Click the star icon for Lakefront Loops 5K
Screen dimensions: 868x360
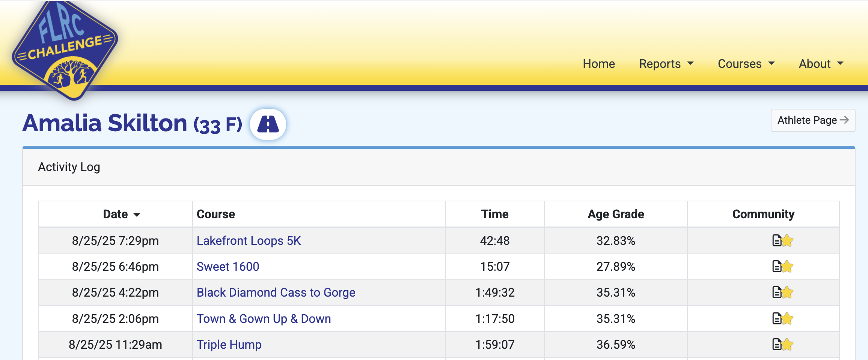point(787,240)
